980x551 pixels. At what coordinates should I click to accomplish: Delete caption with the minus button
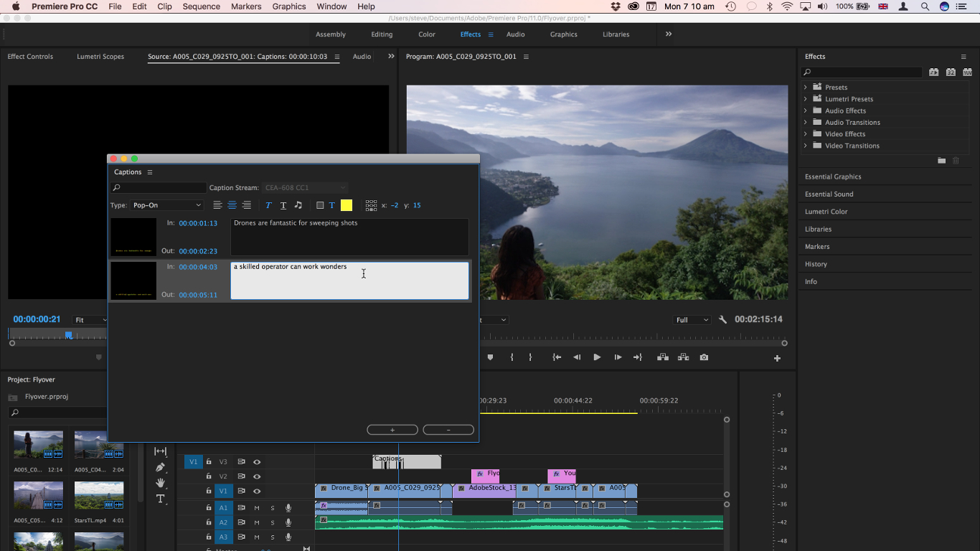(448, 430)
